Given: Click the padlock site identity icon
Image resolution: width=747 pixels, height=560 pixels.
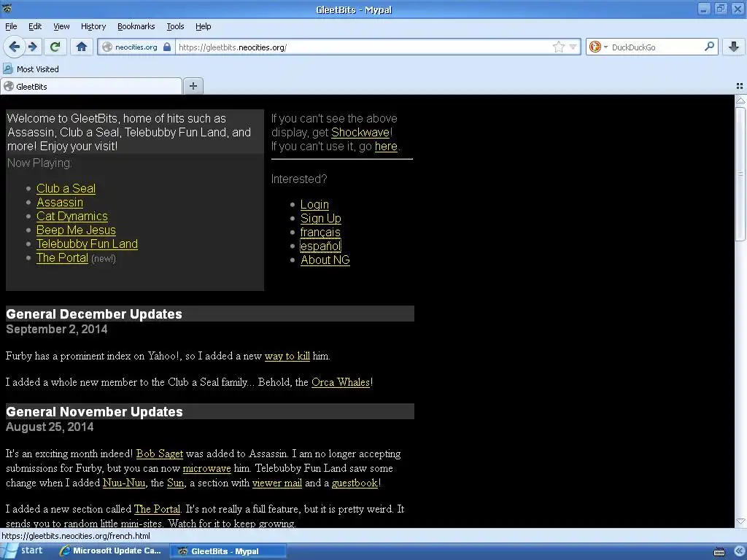Looking at the screenshot, I should click(167, 47).
